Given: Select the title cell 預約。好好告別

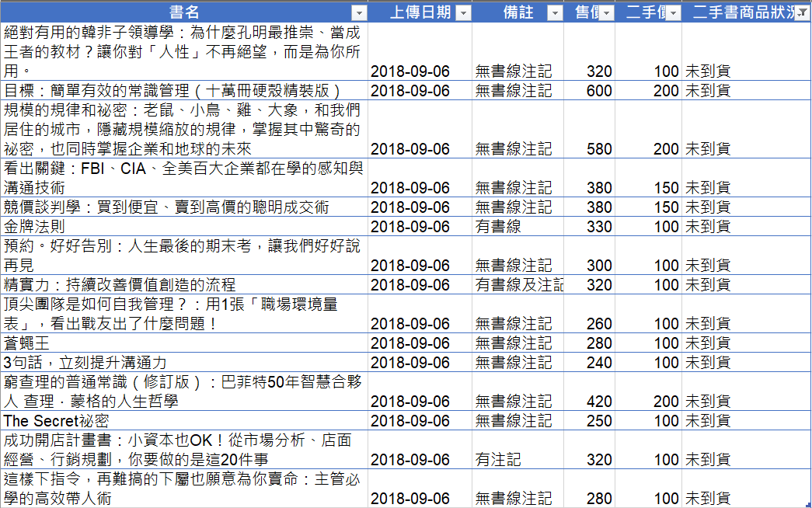Looking at the screenshot, I should (184, 256).
